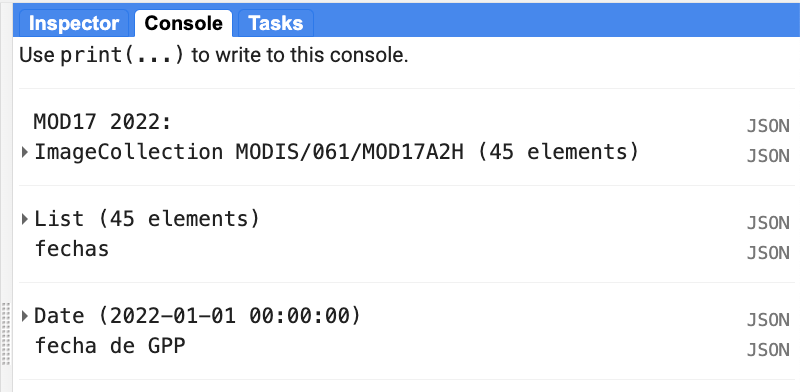Click the fecha de GPP label
The image size is (800, 392).
[x=110, y=346]
